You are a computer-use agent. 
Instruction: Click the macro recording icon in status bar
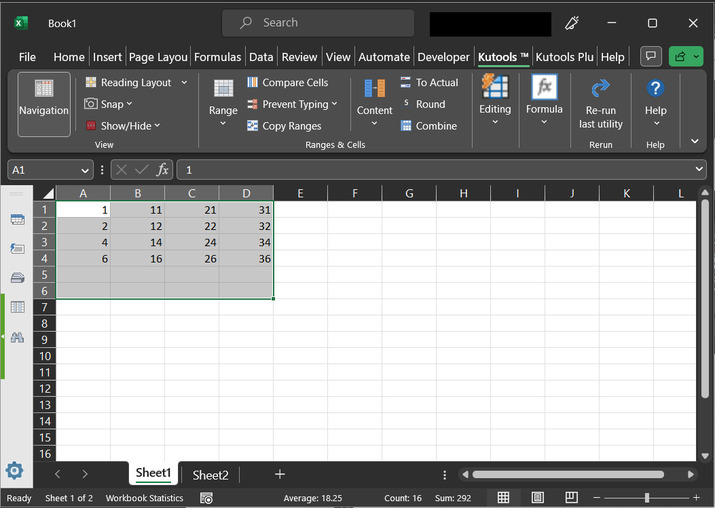pos(206,498)
